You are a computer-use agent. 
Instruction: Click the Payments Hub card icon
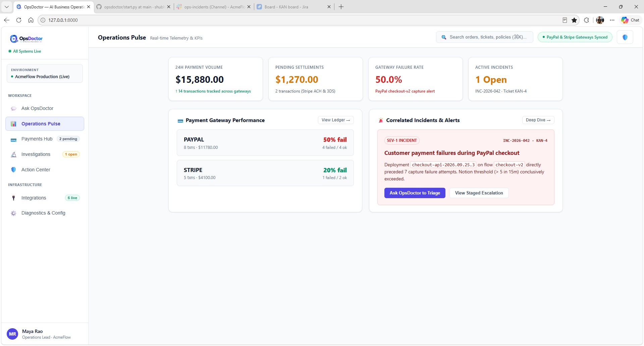pos(13,139)
